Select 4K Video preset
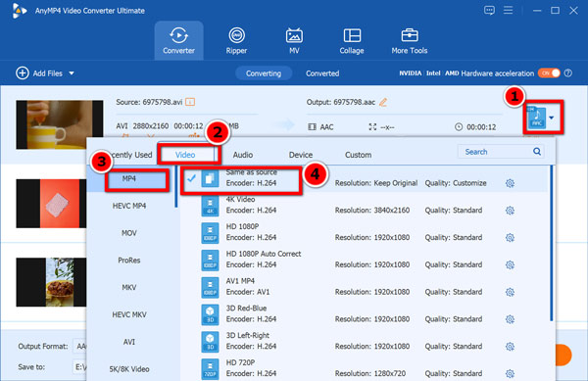The image size is (588, 381). [365, 206]
